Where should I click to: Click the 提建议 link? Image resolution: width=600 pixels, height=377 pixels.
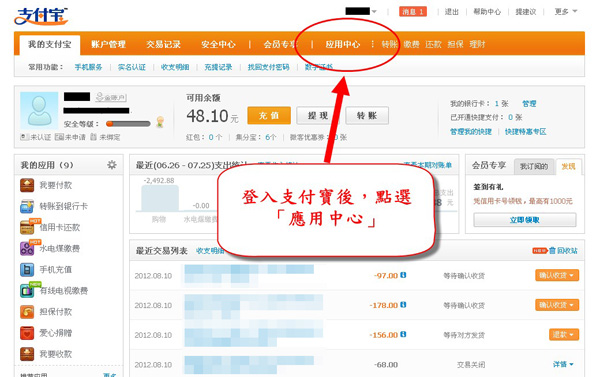click(x=526, y=12)
